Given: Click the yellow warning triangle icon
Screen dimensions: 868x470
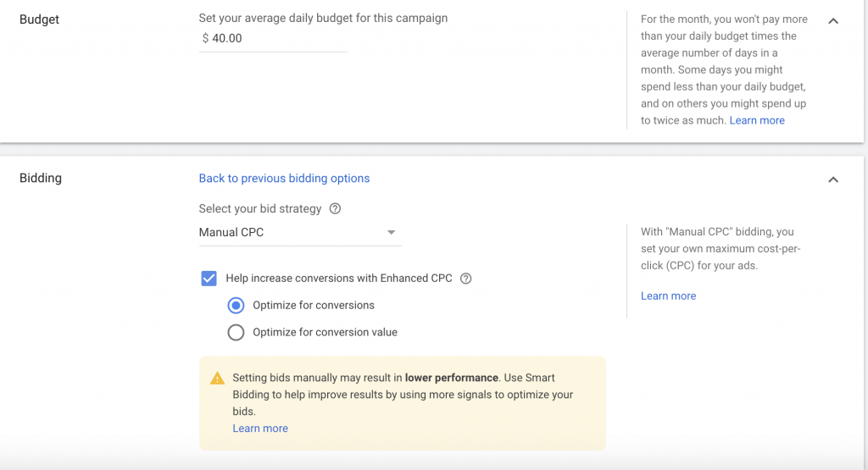Looking at the screenshot, I should [x=217, y=379].
